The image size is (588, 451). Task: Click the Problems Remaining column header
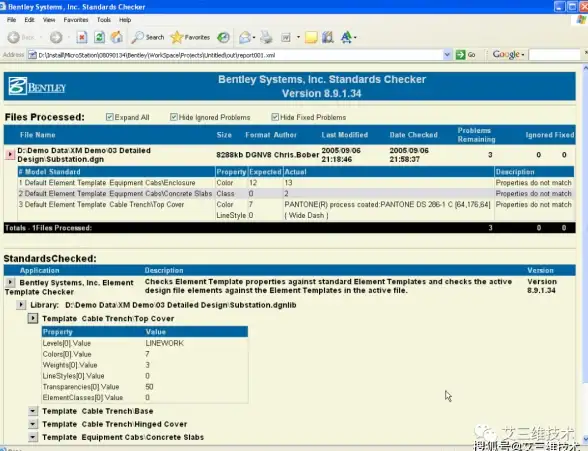coord(476,135)
